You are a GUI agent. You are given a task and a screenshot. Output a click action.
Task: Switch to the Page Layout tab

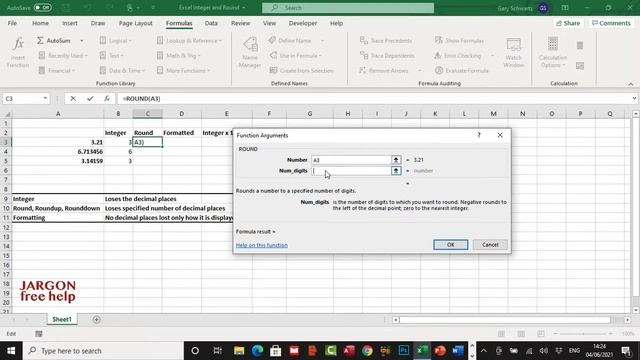click(x=136, y=23)
